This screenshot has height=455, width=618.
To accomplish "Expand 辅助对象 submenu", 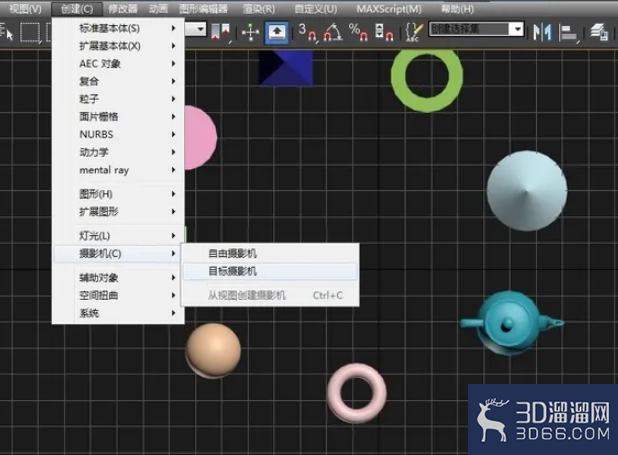I will tap(118, 278).
